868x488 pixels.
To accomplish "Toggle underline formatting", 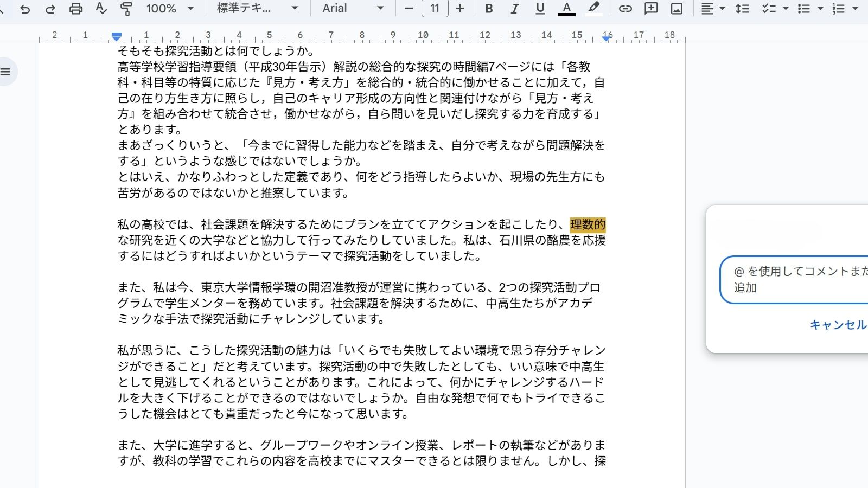I will pyautogui.click(x=540, y=9).
